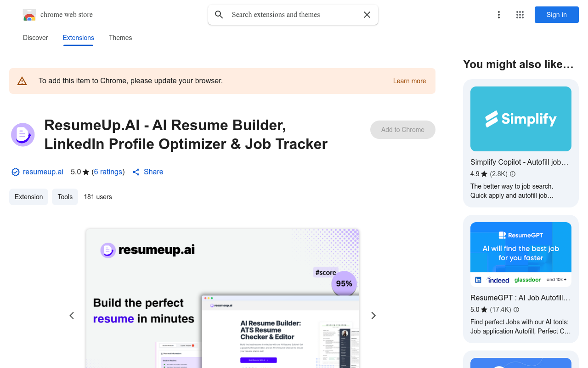Click the 181 users text
This screenshot has height=368, width=588.
[x=98, y=197]
